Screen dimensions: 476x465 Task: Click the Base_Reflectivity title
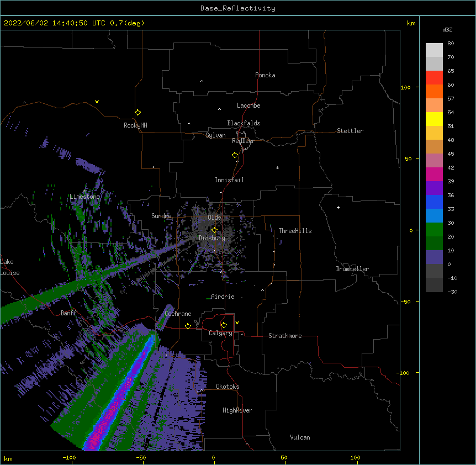point(238,8)
